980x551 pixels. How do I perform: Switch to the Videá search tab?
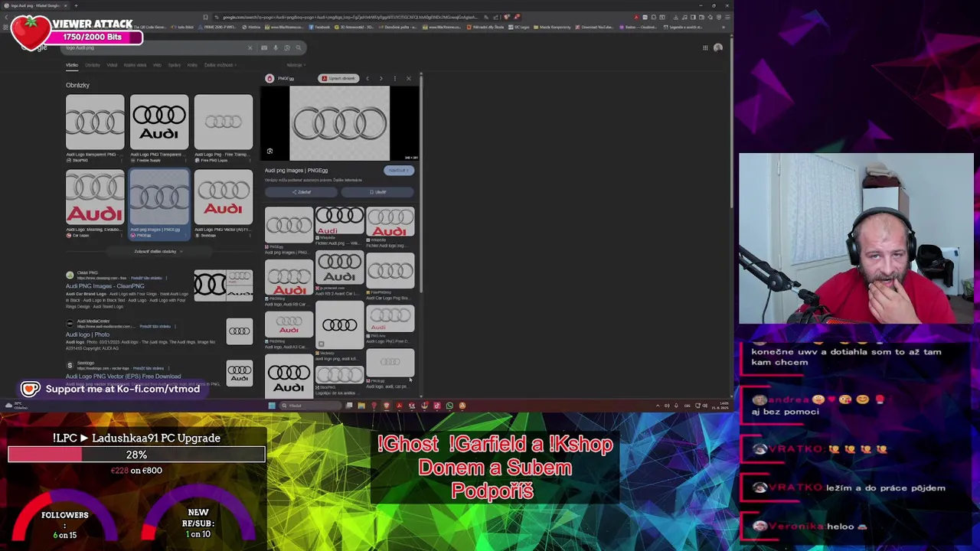pos(112,65)
